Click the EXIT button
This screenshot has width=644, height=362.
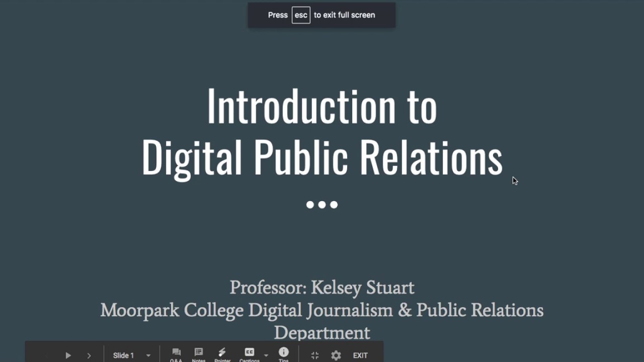tap(360, 355)
